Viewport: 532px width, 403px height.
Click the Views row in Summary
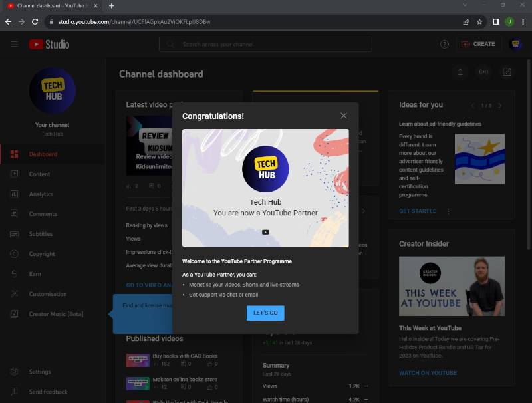click(x=315, y=386)
